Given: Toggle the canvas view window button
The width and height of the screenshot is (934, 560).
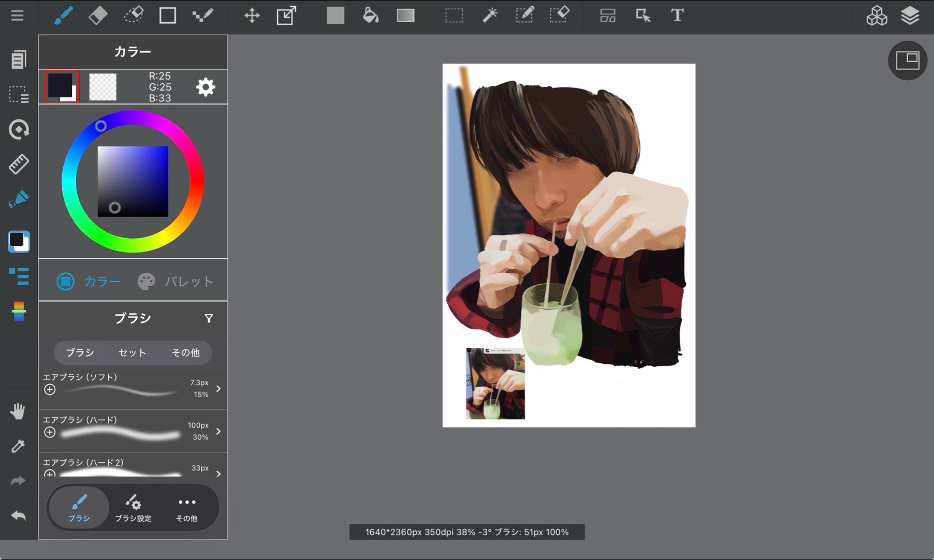Looking at the screenshot, I should pyautogui.click(x=908, y=61).
